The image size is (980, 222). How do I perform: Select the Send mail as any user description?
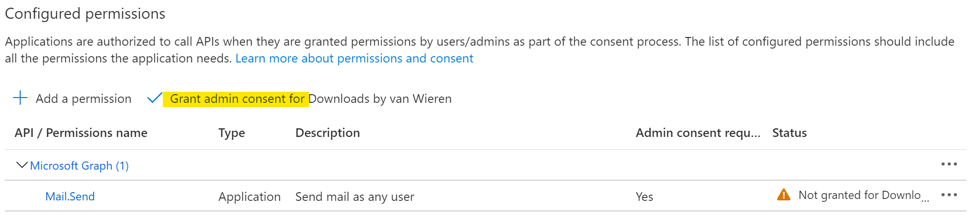tap(355, 197)
